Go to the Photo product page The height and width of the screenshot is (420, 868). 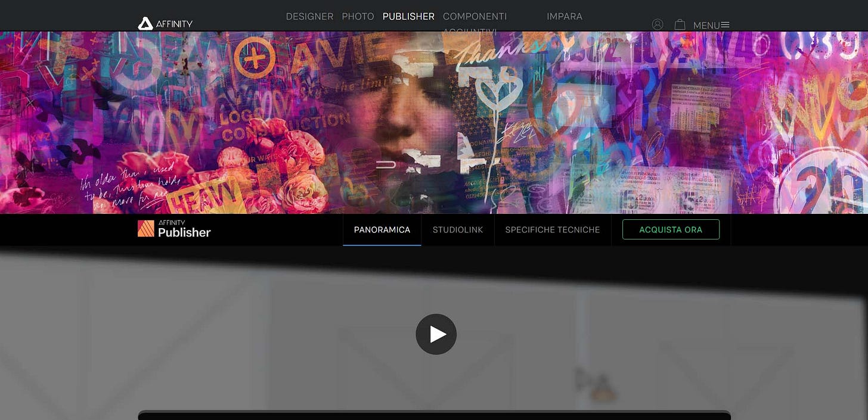coord(358,17)
